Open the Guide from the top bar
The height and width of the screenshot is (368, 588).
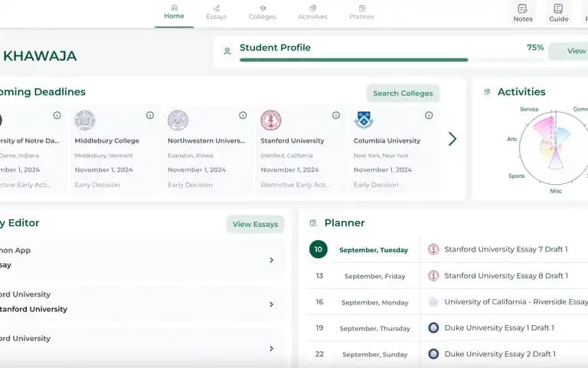point(559,13)
